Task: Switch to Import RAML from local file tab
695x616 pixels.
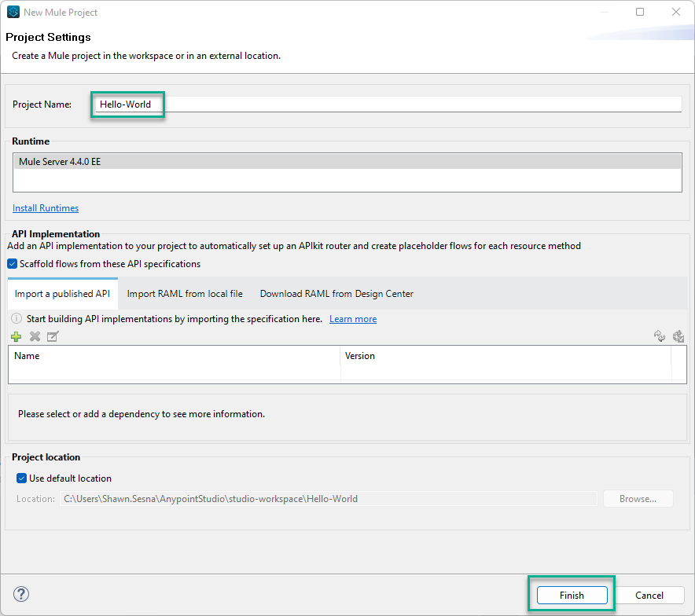Action: [x=185, y=294]
